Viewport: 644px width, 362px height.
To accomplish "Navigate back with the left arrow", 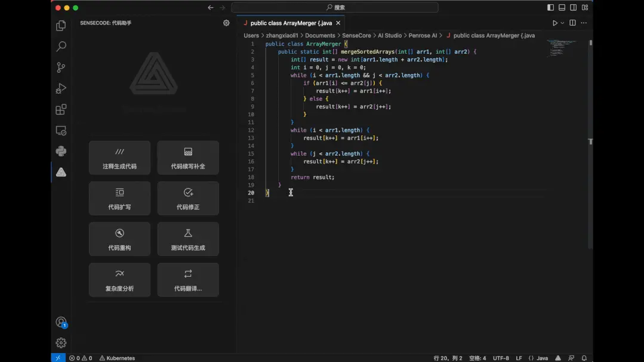I will point(211,7).
